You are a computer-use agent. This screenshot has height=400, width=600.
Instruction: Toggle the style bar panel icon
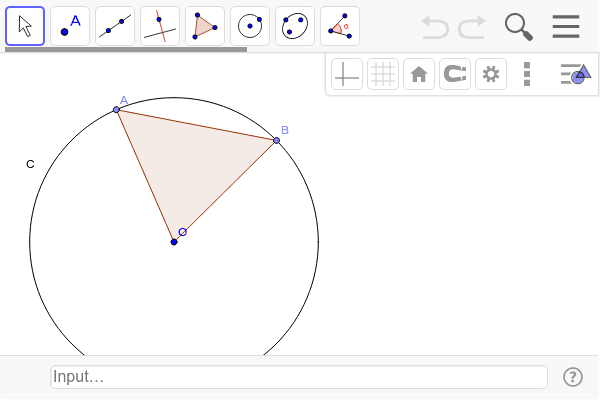tap(576, 74)
